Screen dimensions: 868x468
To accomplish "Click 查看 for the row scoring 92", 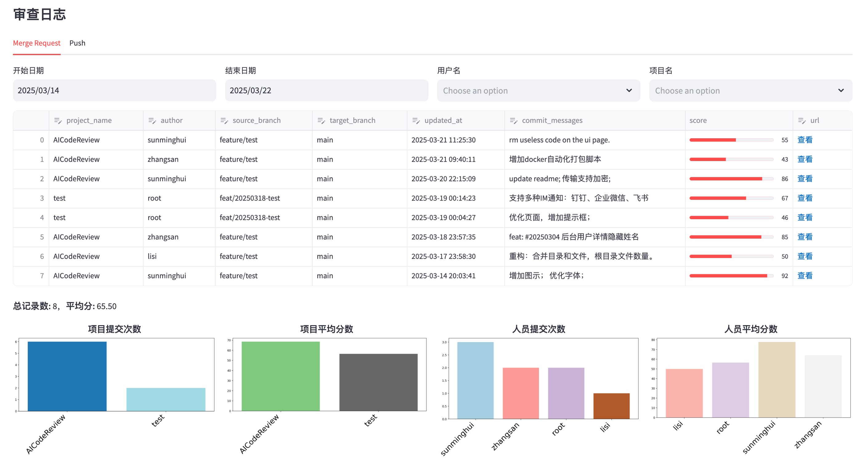I will click(805, 276).
